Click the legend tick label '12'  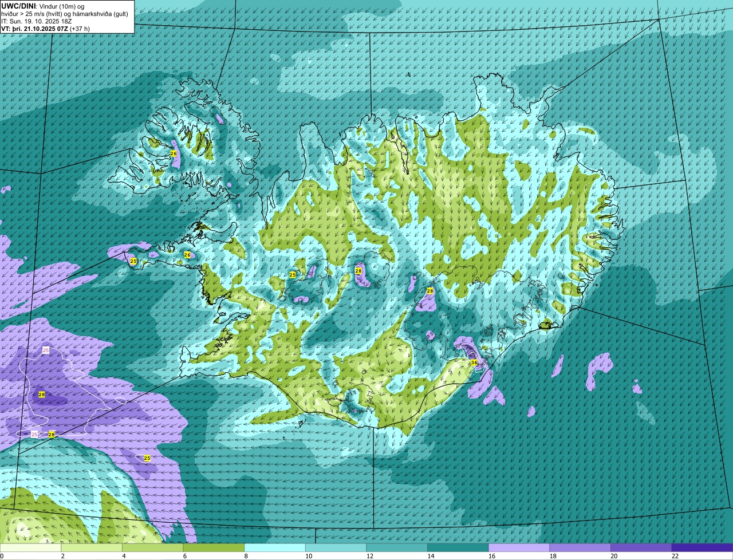pyautogui.click(x=370, y=556)
